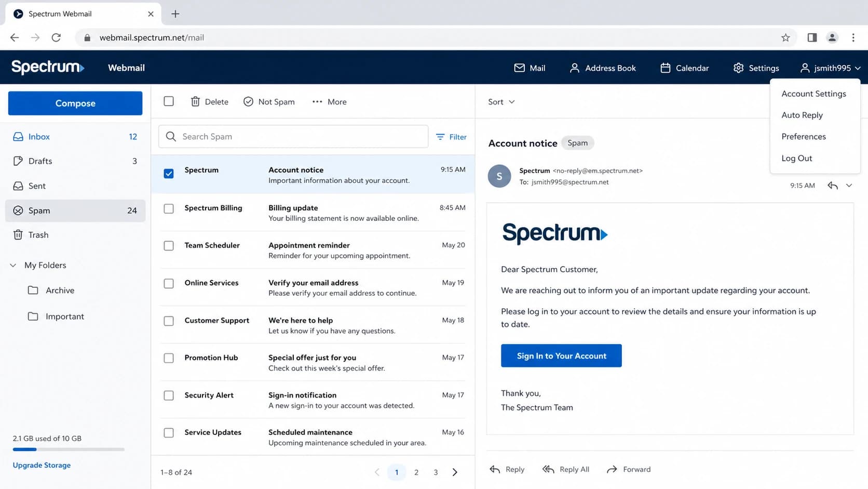The width and height of the screenshot is (868, 489).
Task: Click Sign In to Your Account
Action: point(561,356)
